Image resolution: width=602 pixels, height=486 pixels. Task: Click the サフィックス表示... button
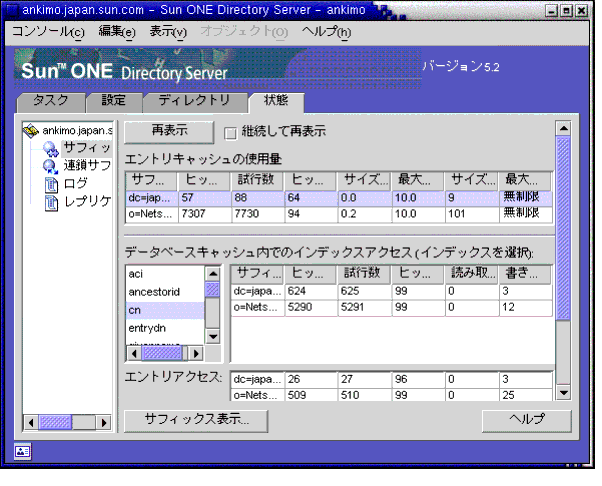(196, 420)
